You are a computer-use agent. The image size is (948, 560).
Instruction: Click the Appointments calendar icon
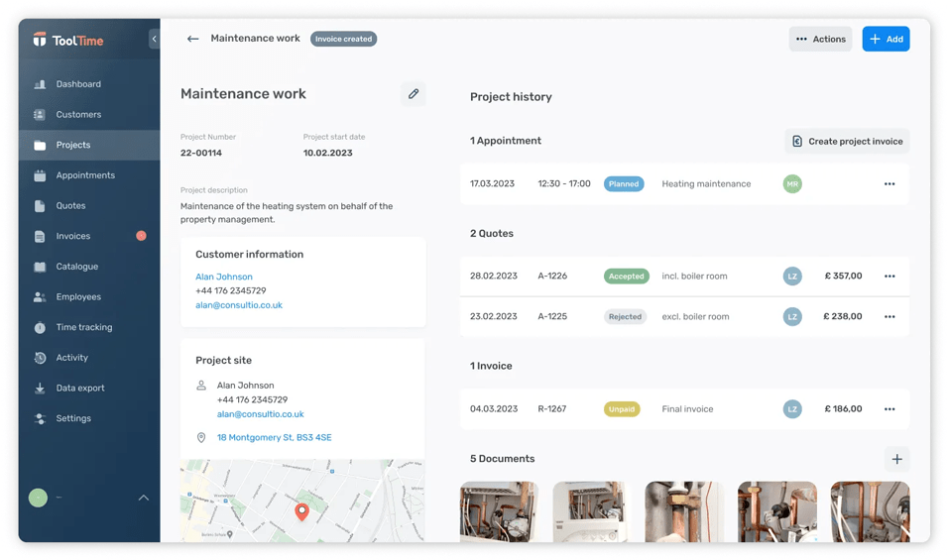pos(40,175)
